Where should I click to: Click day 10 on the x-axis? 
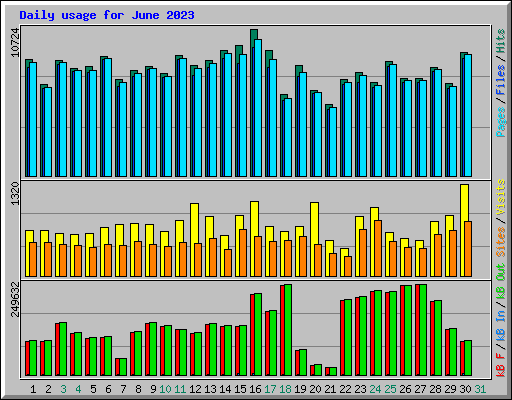(x=165, y=389)
